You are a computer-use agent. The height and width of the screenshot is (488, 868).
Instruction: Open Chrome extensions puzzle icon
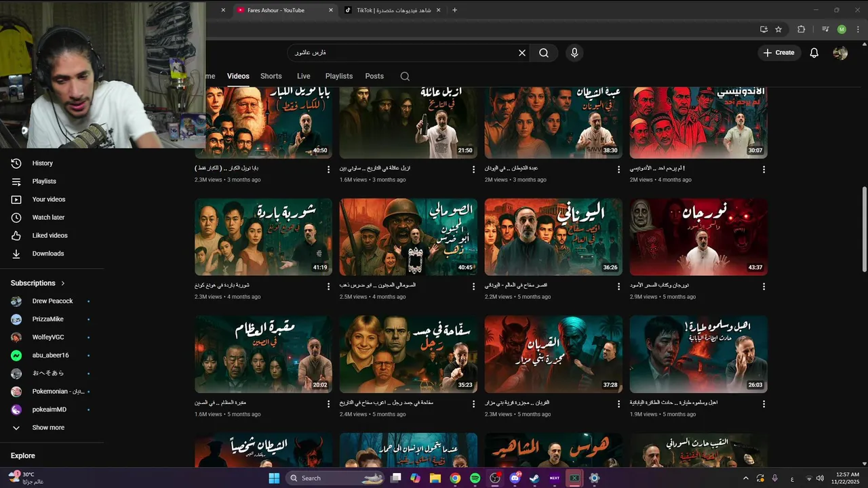tap(802, 29)
